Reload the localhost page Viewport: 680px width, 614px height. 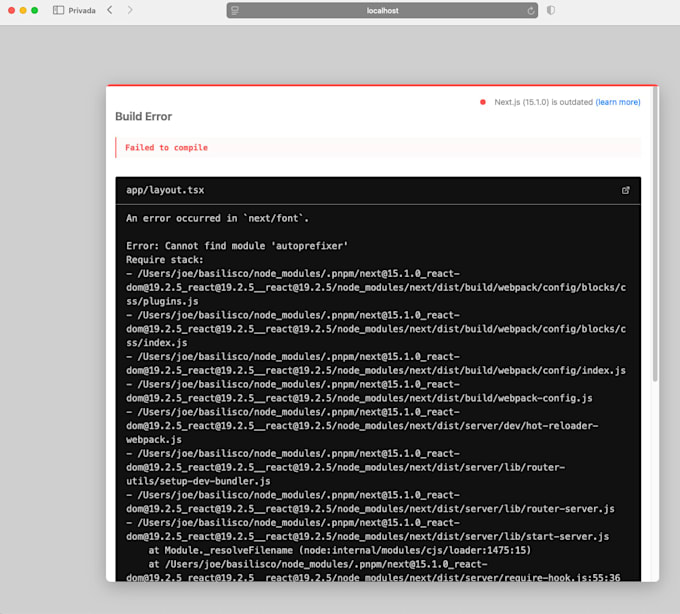tap(530, 11)
